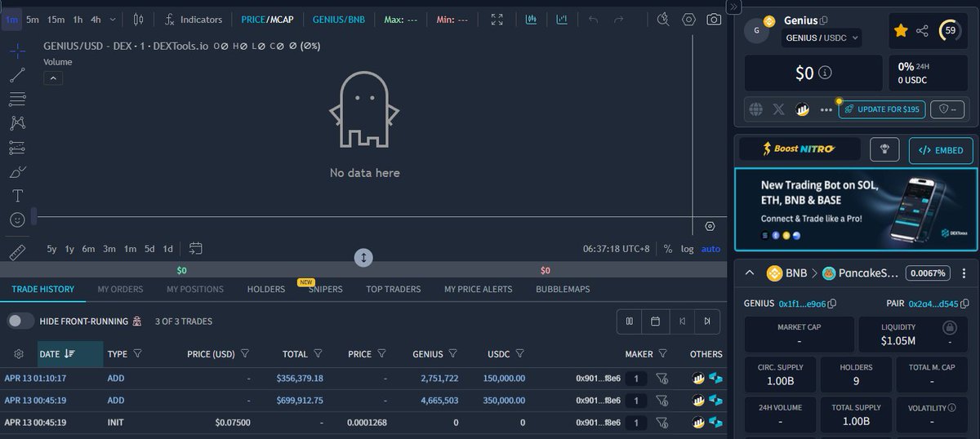Copy the Genius token name

tap(824, 20)
